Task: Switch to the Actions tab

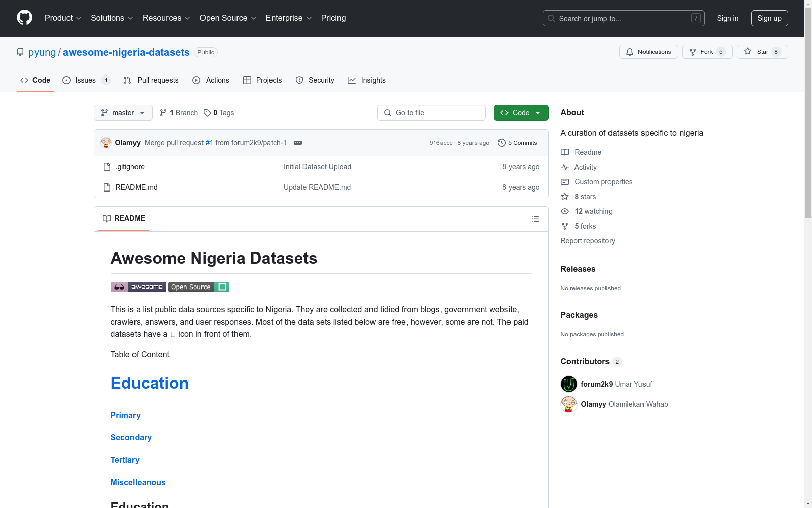Action: coord(211,80)
